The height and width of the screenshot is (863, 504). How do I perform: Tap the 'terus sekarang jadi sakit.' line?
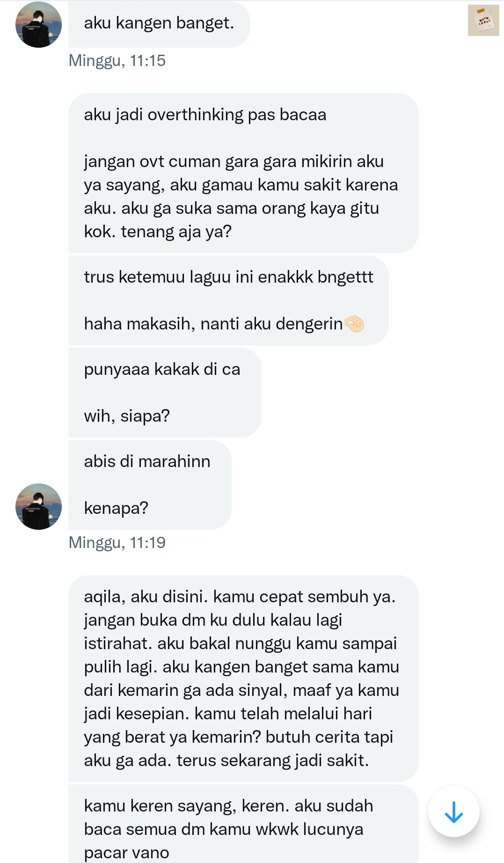pos(273,761)
